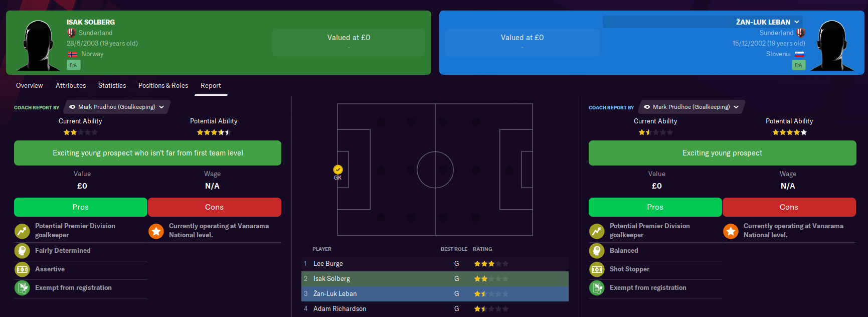The height and width of the screenshot is (317, 868).
Task: Click the red Cons button for Leban
Action: [x=789, y=207]
